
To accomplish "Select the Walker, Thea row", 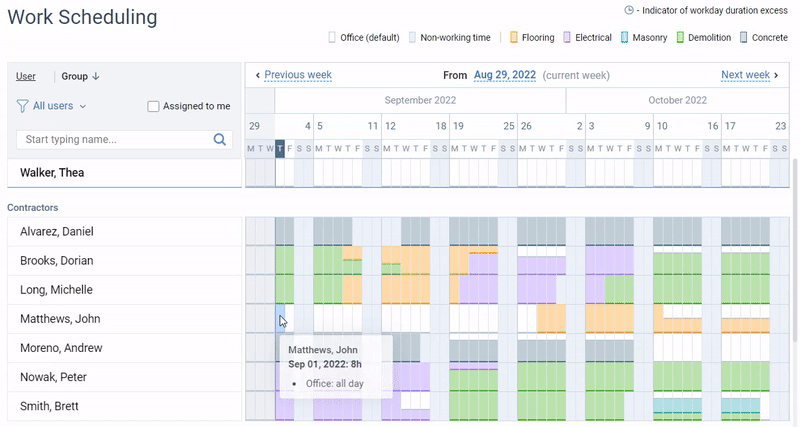I will pyautogui.click(x=124, y=173).
